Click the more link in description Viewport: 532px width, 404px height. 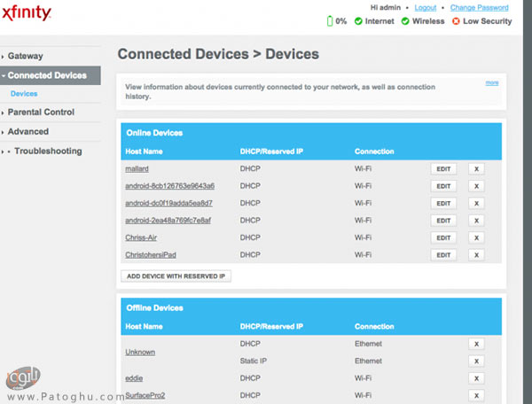click(x=491, y=83)
